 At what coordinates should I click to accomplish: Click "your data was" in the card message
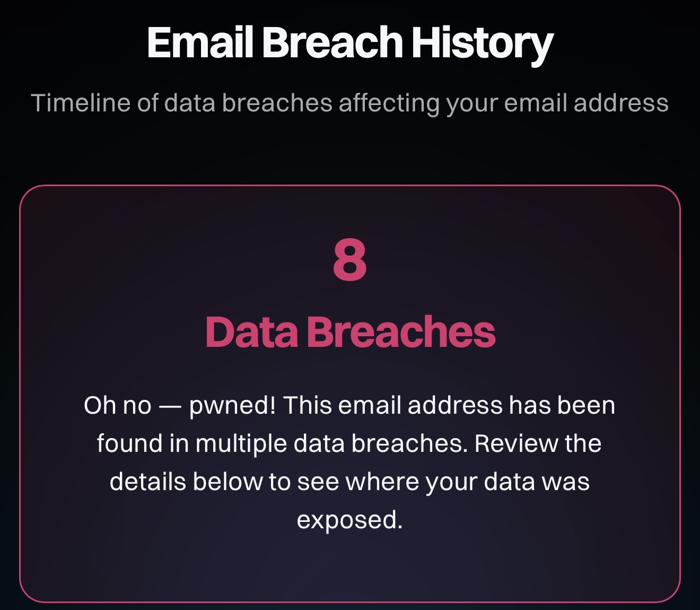coord(507,482)
